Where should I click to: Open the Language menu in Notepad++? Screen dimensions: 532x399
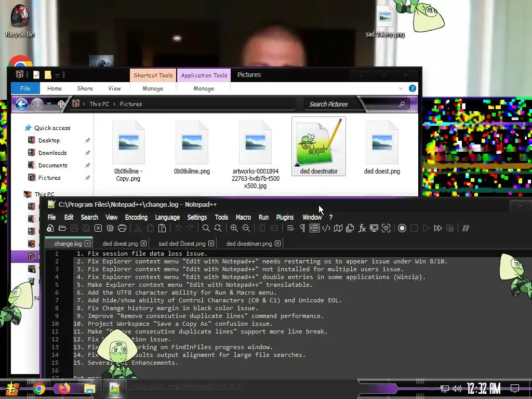[x=167, y=217]
